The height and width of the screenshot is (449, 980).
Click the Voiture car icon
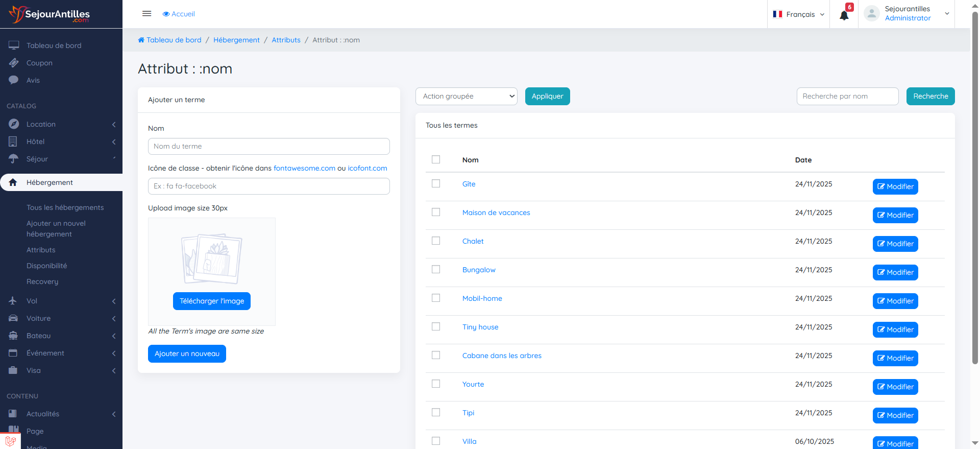coord(13,318)
